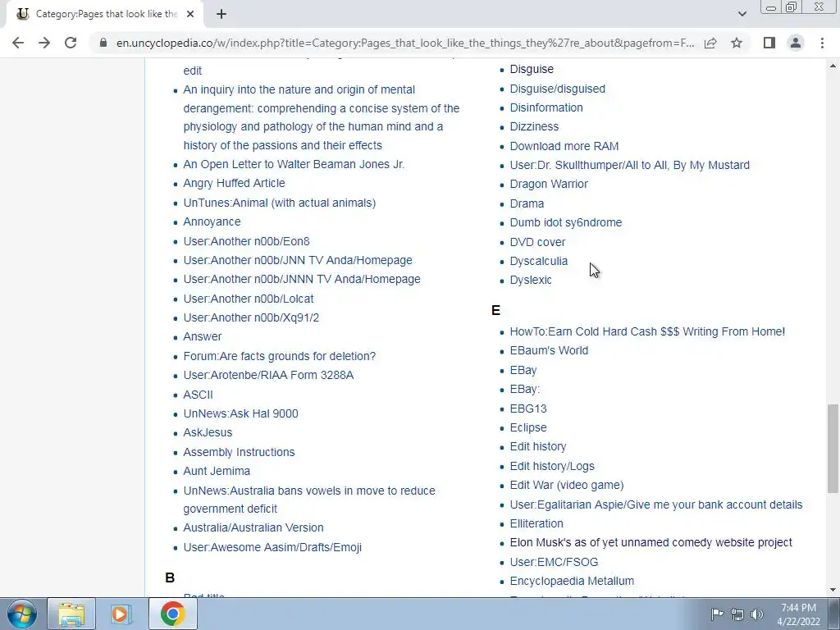Open the Encyclopaedia Metallum link
Screen dimensions: 840x630
tap(572, 582)
